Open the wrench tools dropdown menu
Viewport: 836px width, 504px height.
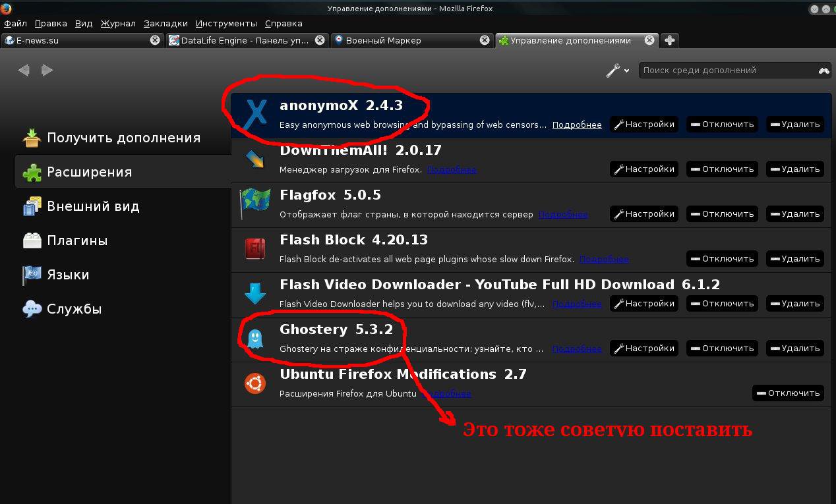[617, 70]
